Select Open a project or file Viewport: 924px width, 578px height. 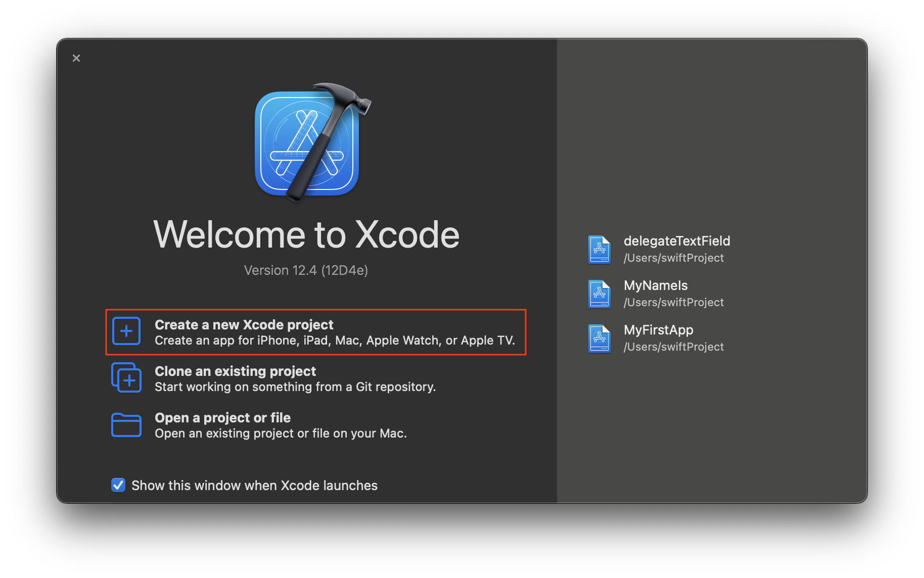(x=259, y=425)
